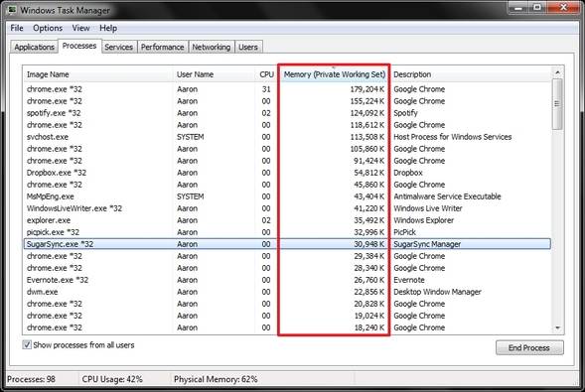Switch to the Applications tab

[x=34, y=47]
